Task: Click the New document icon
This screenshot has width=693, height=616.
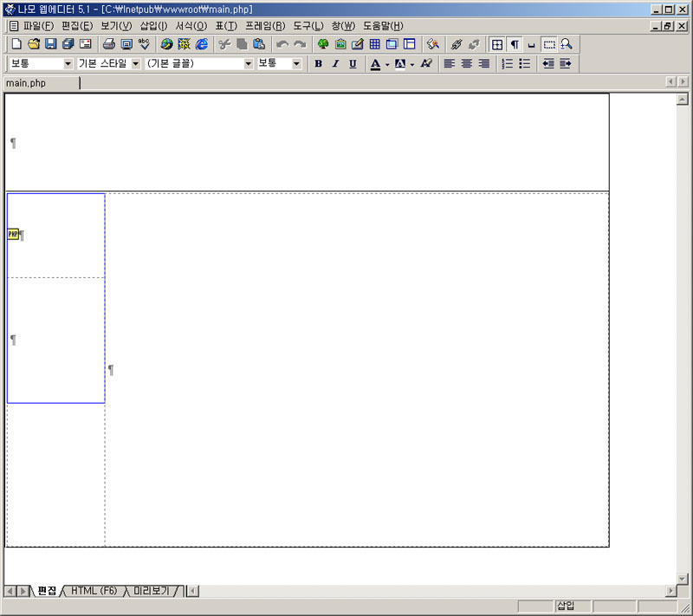Action: point(16,44)
